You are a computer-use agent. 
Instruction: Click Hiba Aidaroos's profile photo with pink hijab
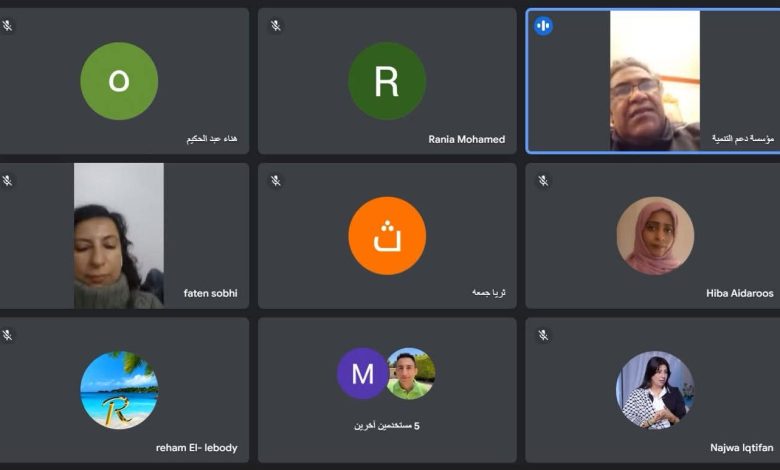pyautogui.click(x=655, y=235)
